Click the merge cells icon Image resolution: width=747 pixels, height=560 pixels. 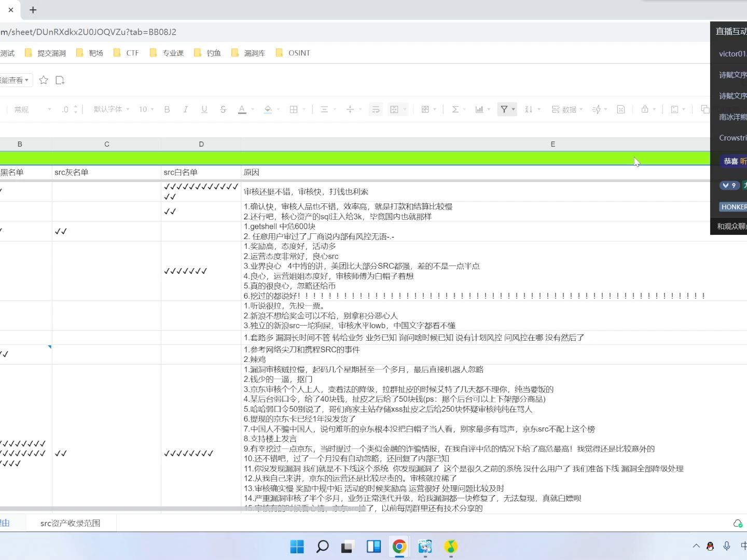394,109
